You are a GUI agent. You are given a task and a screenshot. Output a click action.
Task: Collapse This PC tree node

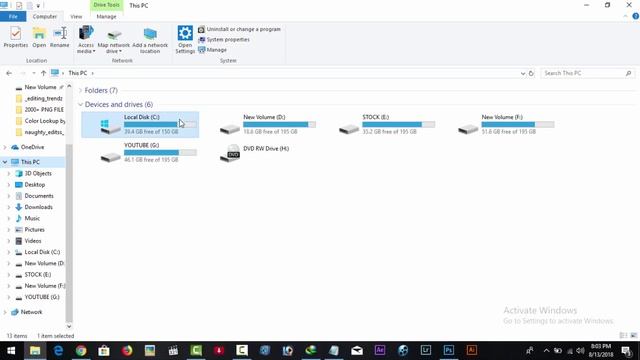(5, 162)
